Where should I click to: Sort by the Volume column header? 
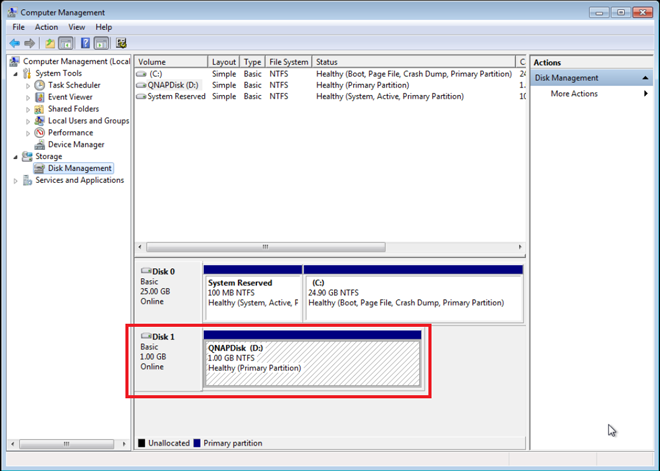tap(171, 62)
